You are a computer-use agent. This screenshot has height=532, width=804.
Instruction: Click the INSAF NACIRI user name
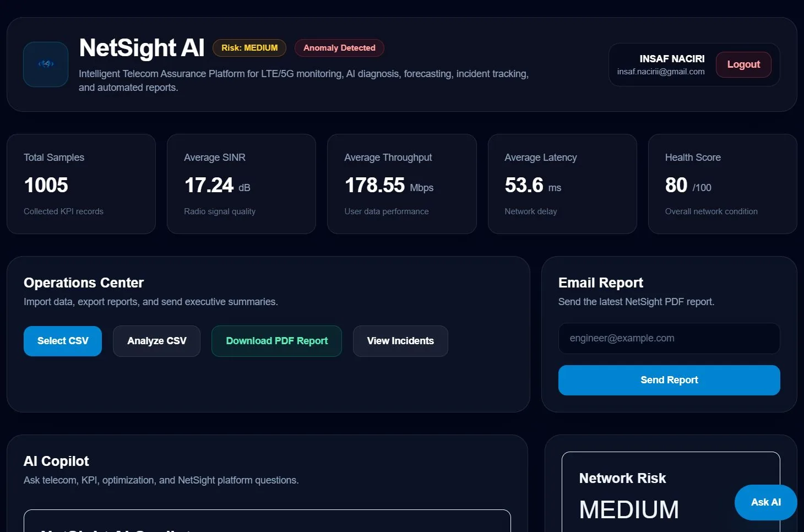click(672, 59)
